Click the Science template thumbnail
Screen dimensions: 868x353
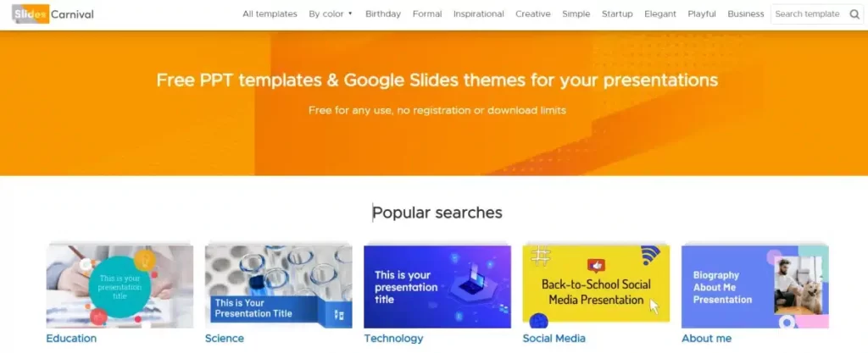point(278,286)
